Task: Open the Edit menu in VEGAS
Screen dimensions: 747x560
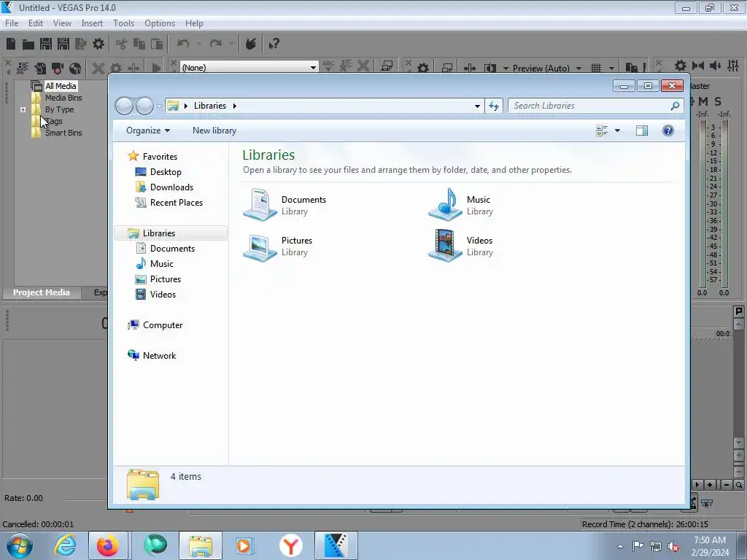Action: pyautogui.click(x=36, y=23)
